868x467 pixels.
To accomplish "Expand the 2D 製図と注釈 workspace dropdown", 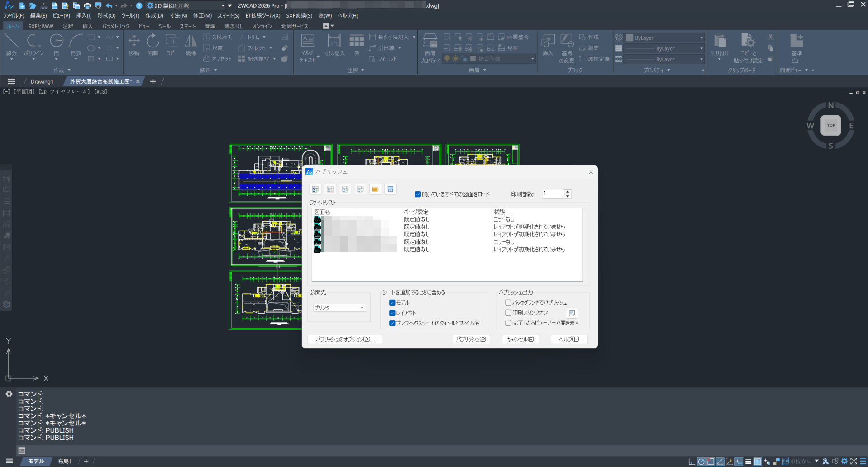I will tap(223, 6).
